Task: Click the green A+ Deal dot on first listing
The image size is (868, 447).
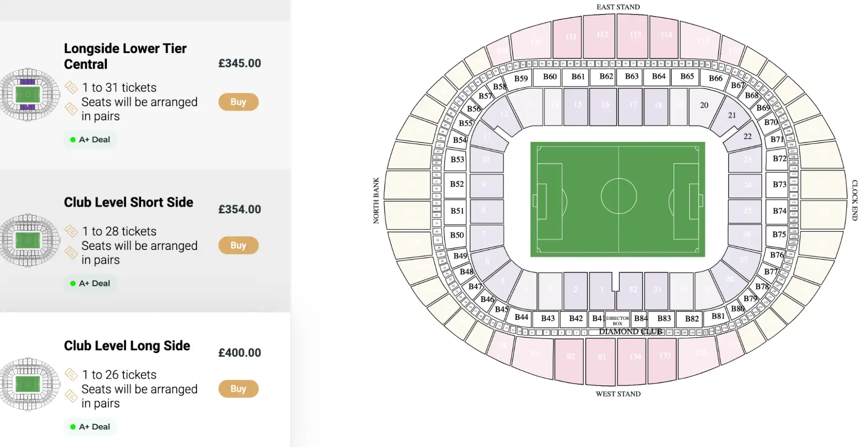Action: click(74, 139)
